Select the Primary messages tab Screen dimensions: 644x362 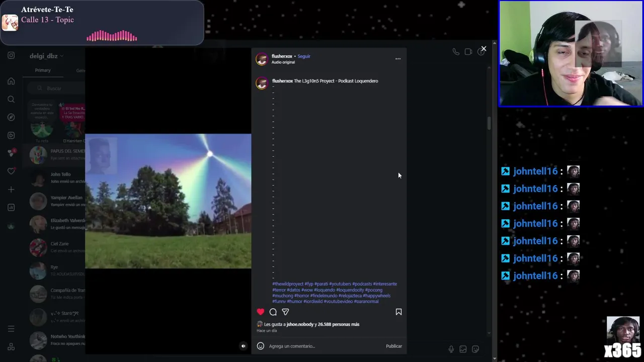coord(43,70)
